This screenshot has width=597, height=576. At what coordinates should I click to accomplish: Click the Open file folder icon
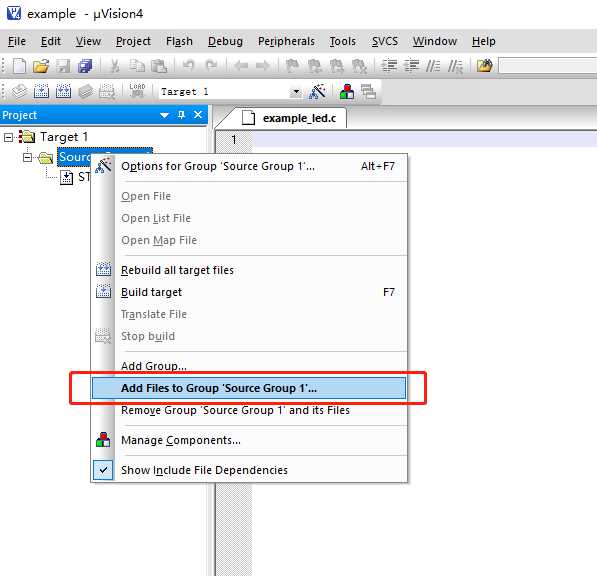click(41, 66)
